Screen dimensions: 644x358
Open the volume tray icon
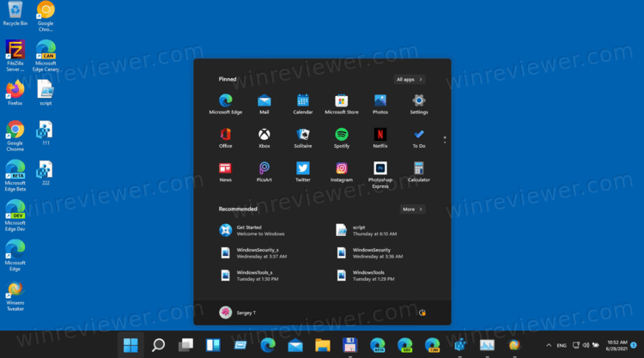(x=586, y=345)
